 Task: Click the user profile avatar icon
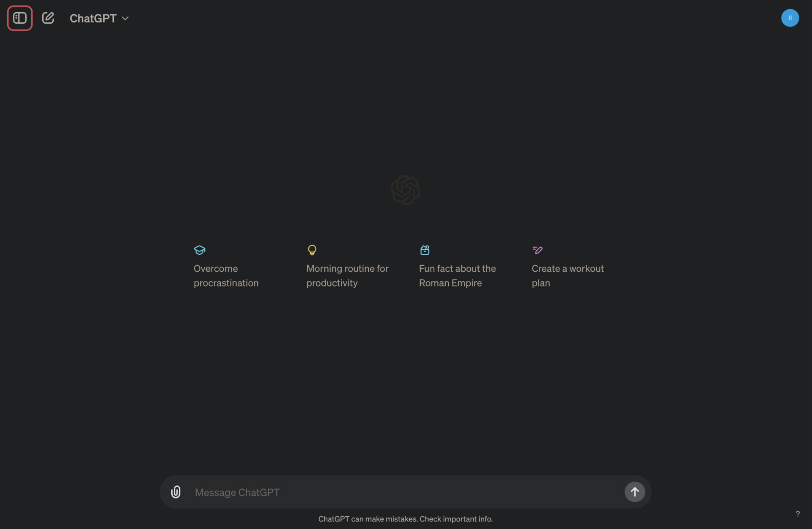coord(790,17)
